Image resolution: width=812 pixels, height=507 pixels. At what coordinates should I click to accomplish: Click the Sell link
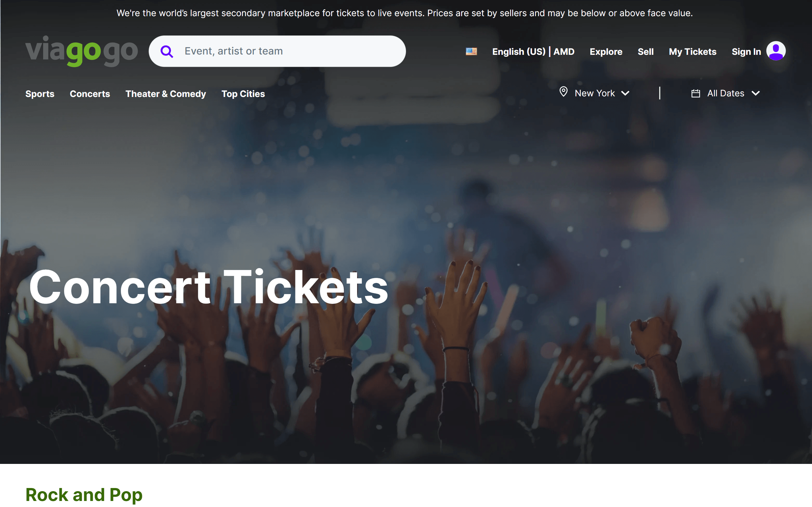645,52
